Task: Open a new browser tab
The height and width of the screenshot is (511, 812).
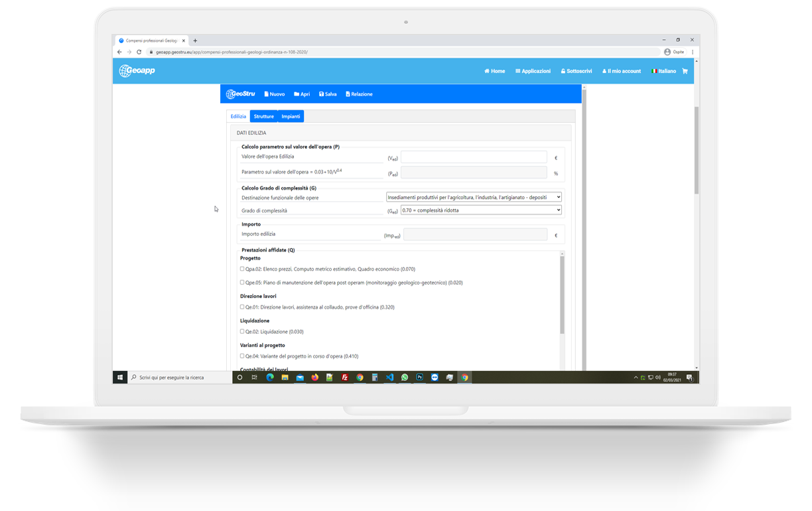Action: [195, 40]
